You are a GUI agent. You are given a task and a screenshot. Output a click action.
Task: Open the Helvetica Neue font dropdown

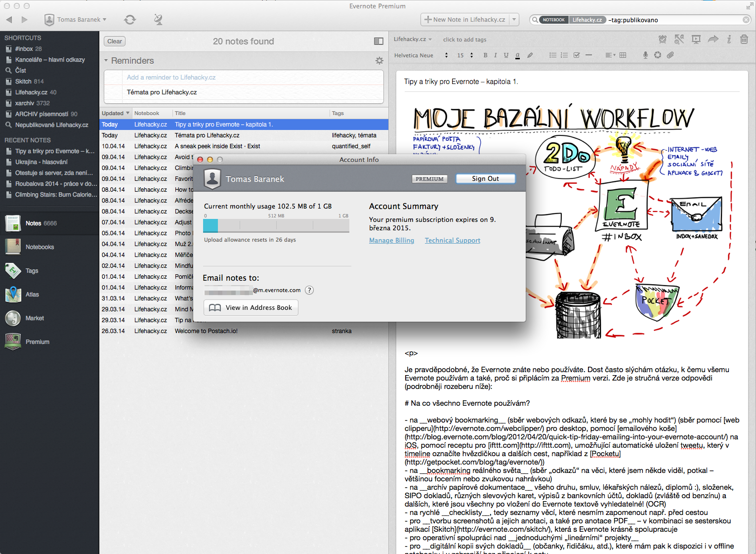[x=418, y=55]
